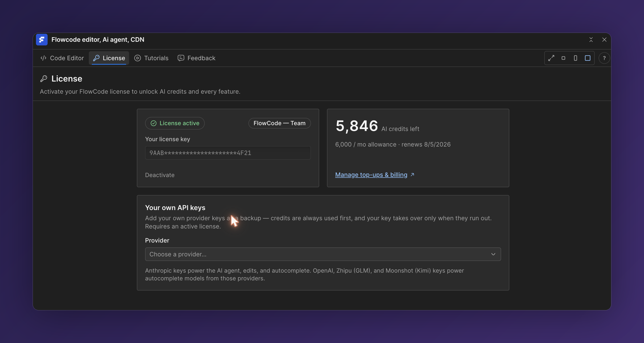Viewport: 644px width, 343px height.
Task: Open the help question mark button
Action: pos(604,58)
